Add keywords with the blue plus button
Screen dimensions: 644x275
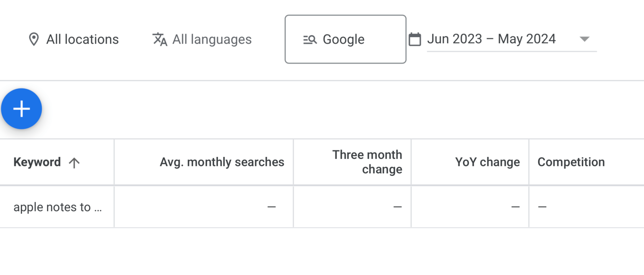[22, 109]
